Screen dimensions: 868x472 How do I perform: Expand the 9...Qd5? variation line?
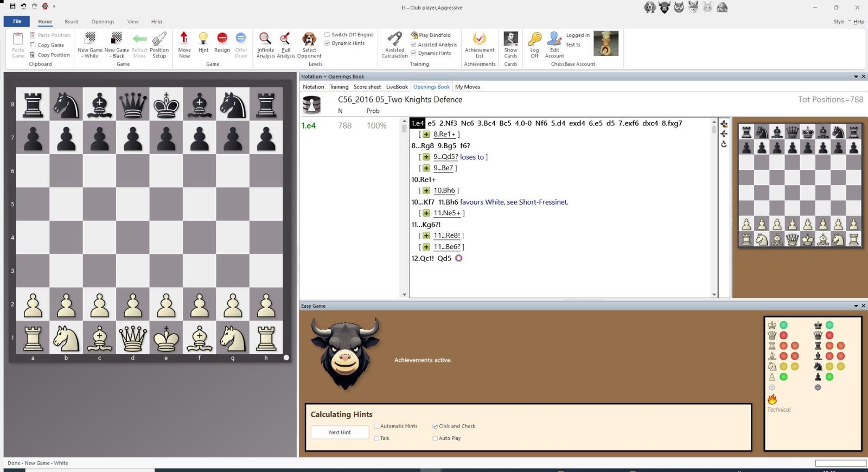coord(426,157)
